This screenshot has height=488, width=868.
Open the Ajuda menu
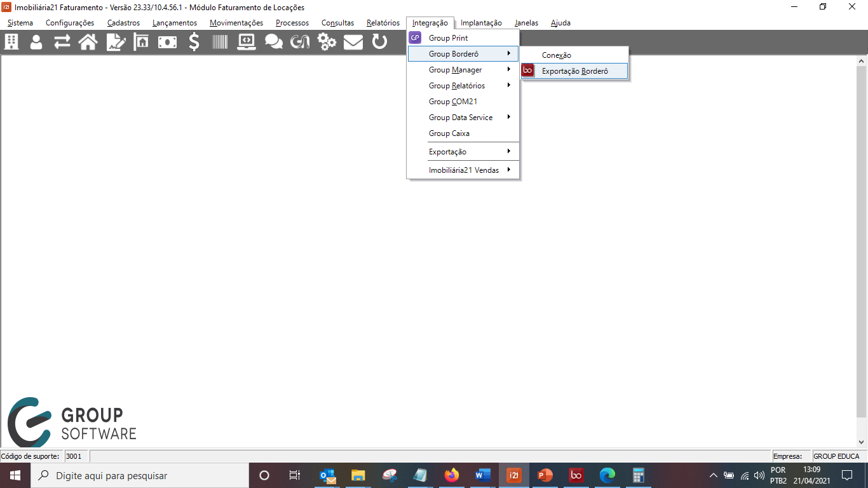pos(560,23)
